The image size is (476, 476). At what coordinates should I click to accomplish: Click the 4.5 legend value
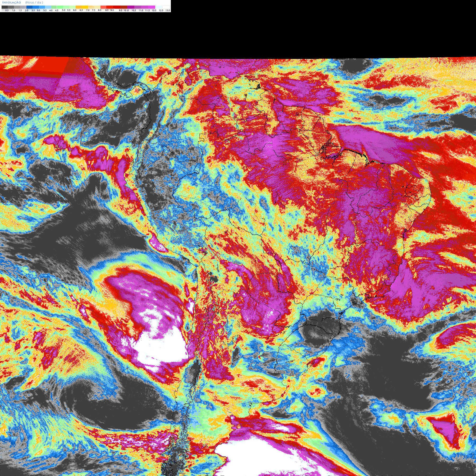[x=57, y=10]
